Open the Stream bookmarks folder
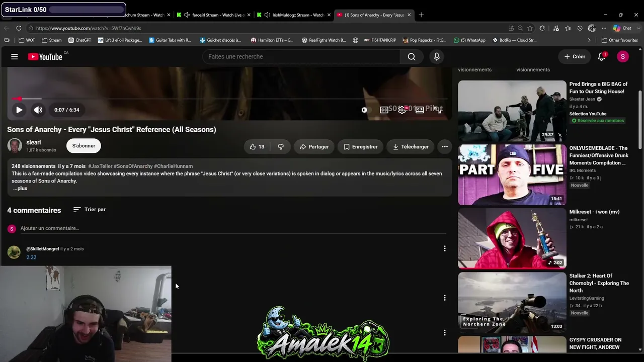Image resolution: width=644 pixels, height=362 pixels. pos(52,40)
